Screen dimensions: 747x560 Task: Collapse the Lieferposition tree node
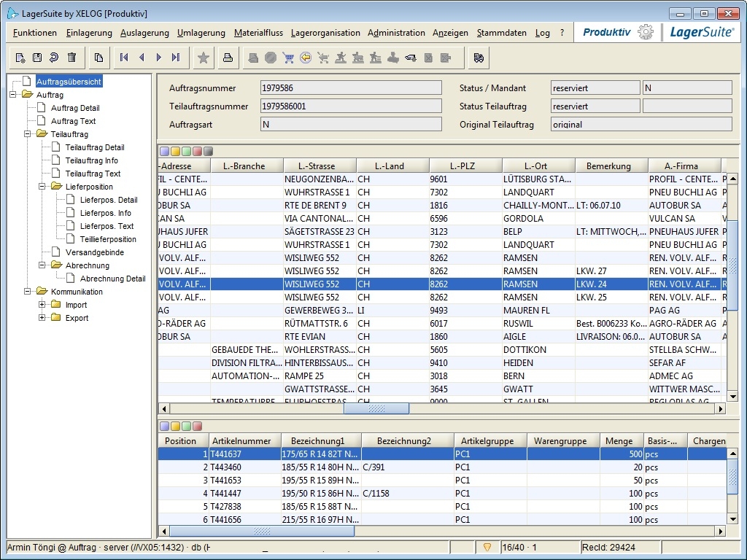click(42, 187)
